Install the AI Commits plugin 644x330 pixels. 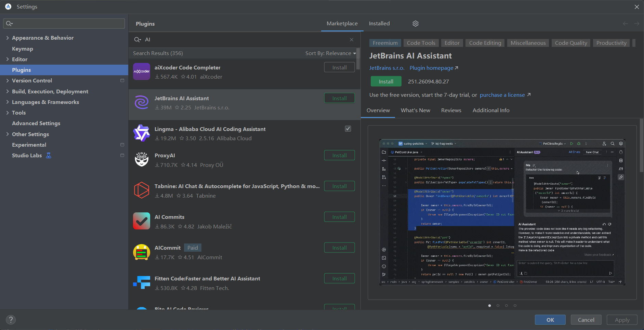pyautogui.click(x=339, y=217)
